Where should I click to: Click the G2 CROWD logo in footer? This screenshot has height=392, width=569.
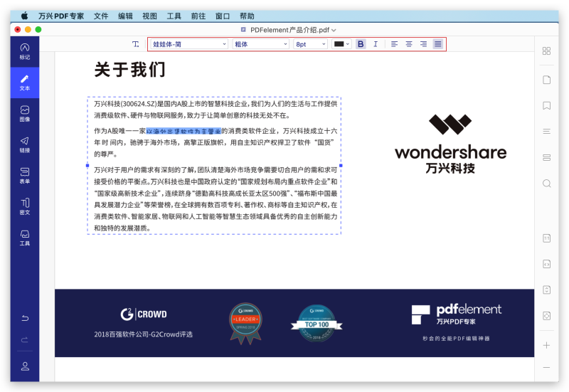[144, 314]
